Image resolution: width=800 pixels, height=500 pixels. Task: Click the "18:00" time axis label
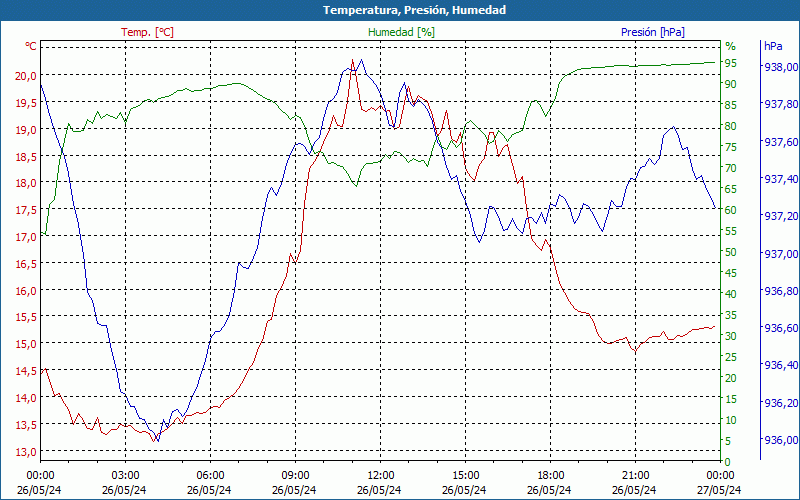point(551,474)
